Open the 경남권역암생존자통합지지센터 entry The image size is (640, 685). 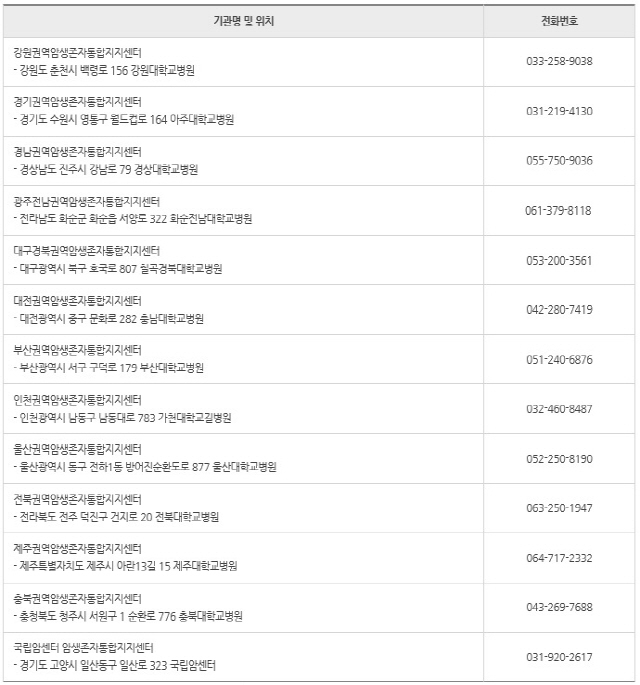[x=78, y=152]
